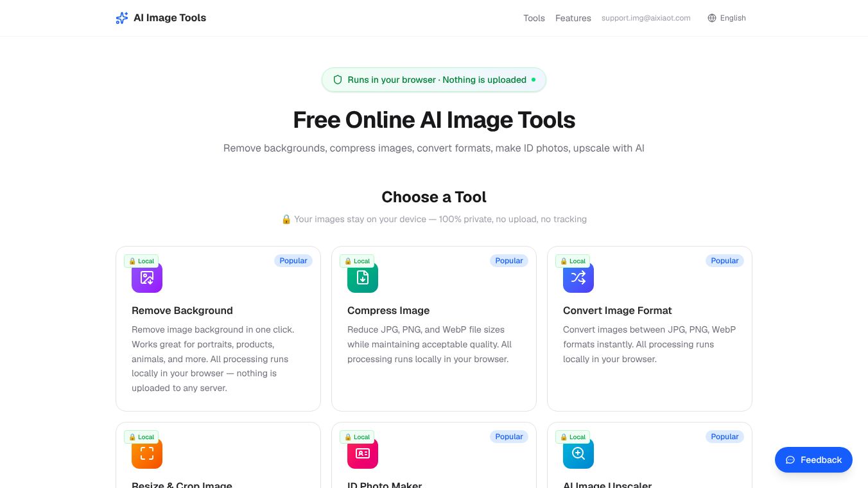This screenshot has width=868, height=488.
Task: Click the blue Convert Image Format shuffle icon
Action: click(x=578, y=277)
